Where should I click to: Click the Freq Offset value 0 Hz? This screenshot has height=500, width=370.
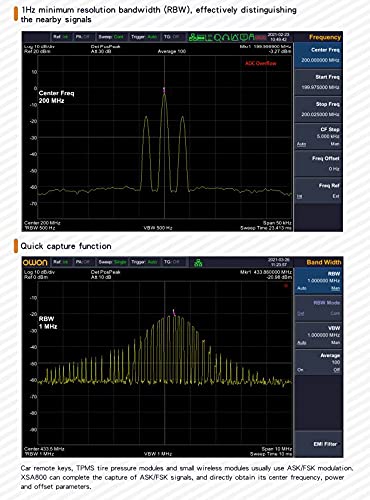334,169
